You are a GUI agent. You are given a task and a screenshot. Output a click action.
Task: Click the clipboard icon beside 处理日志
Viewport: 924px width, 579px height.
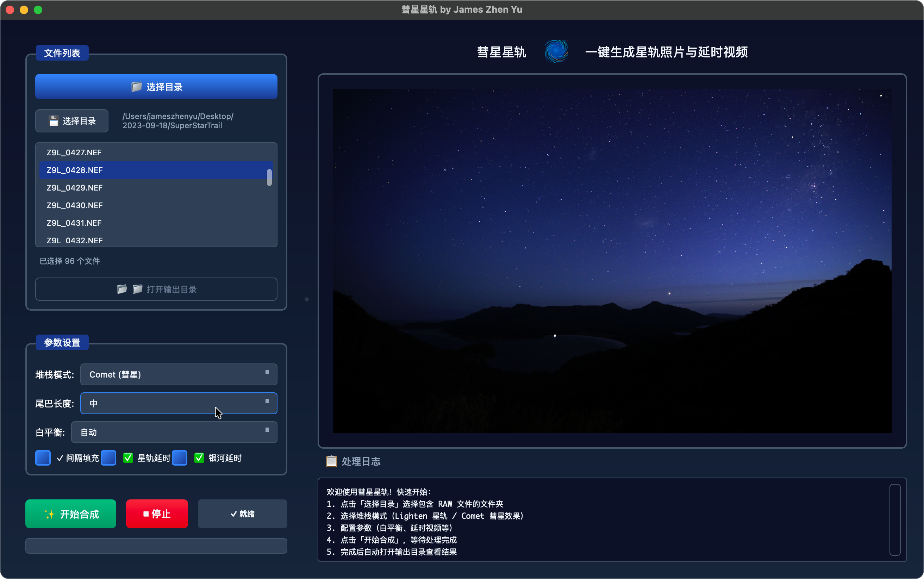point(331,461)
